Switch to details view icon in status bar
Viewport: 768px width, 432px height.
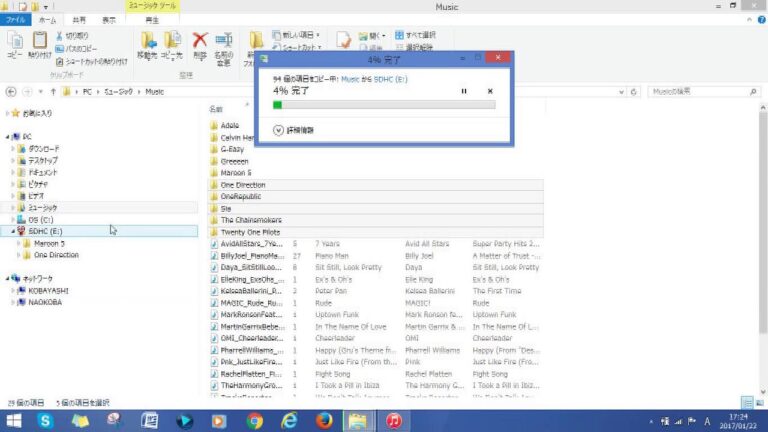747,403
